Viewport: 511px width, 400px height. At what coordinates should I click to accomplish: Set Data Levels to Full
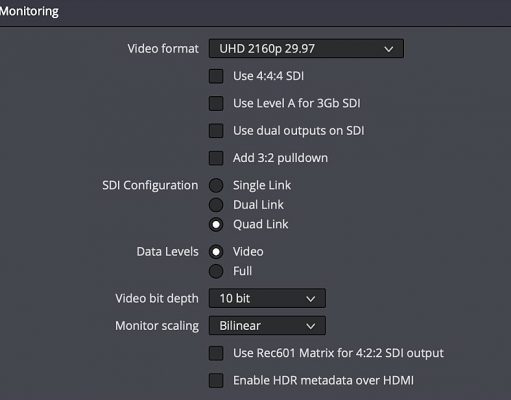216,271
